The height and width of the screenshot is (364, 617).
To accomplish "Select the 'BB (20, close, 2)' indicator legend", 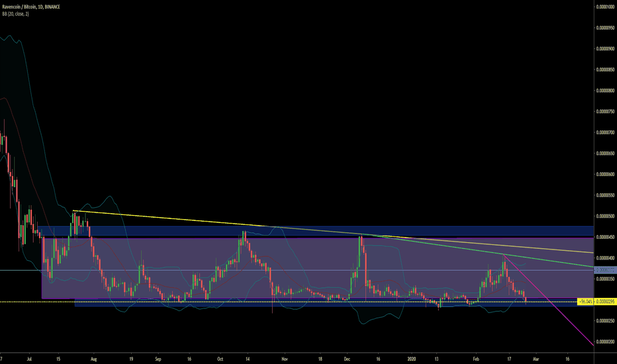I will [15, 14].
